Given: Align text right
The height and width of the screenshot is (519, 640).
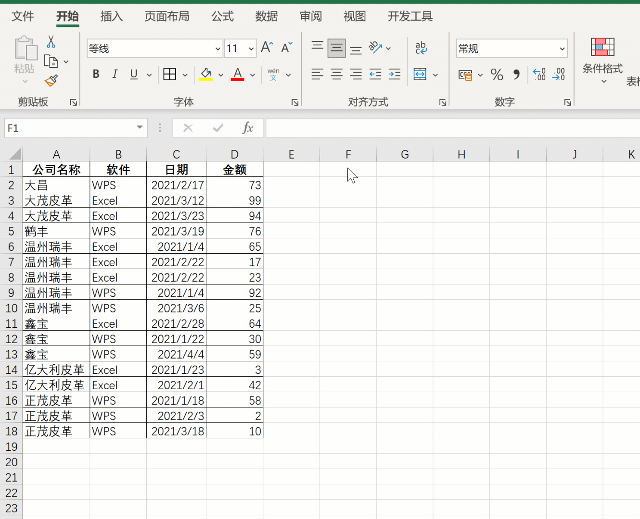Looking at the screenshot, I should point(356,74).
